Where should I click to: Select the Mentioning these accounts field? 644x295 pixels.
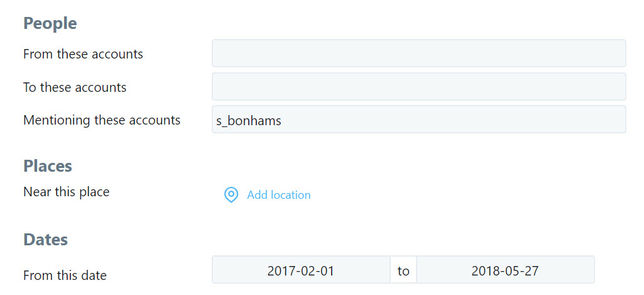pyautogui.click(x=419, y=120)
